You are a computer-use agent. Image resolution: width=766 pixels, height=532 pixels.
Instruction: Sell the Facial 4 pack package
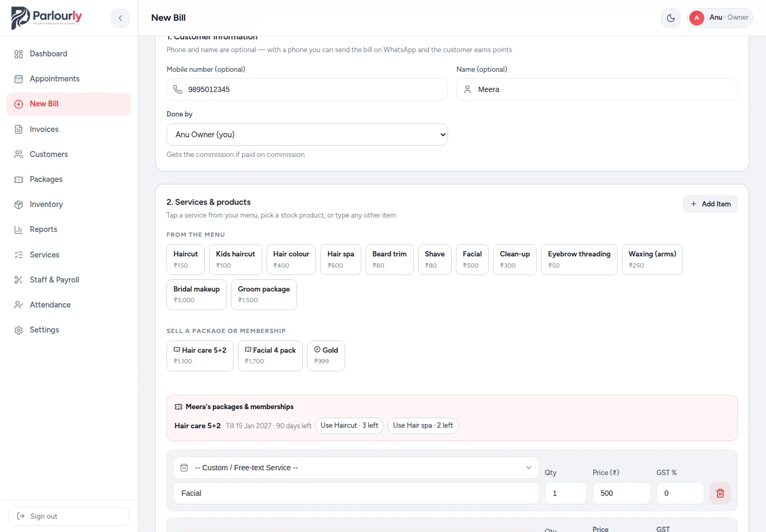270,356
